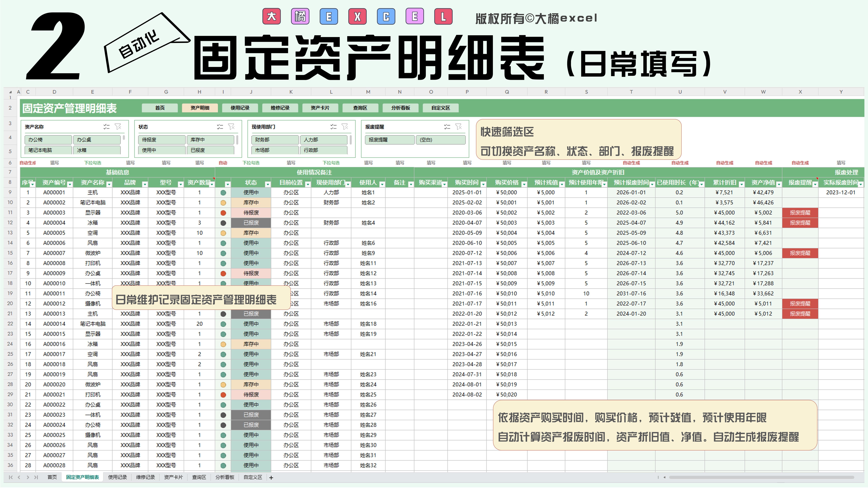The image size is (868, 488).
Task: Click 资产卡片 navigation button in header
Action: click(x=320, y=108)
